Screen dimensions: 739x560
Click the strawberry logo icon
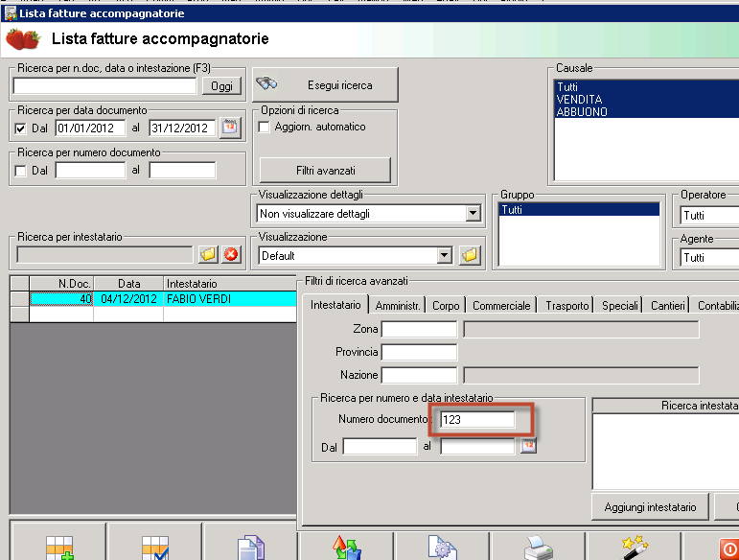(23, 39)
